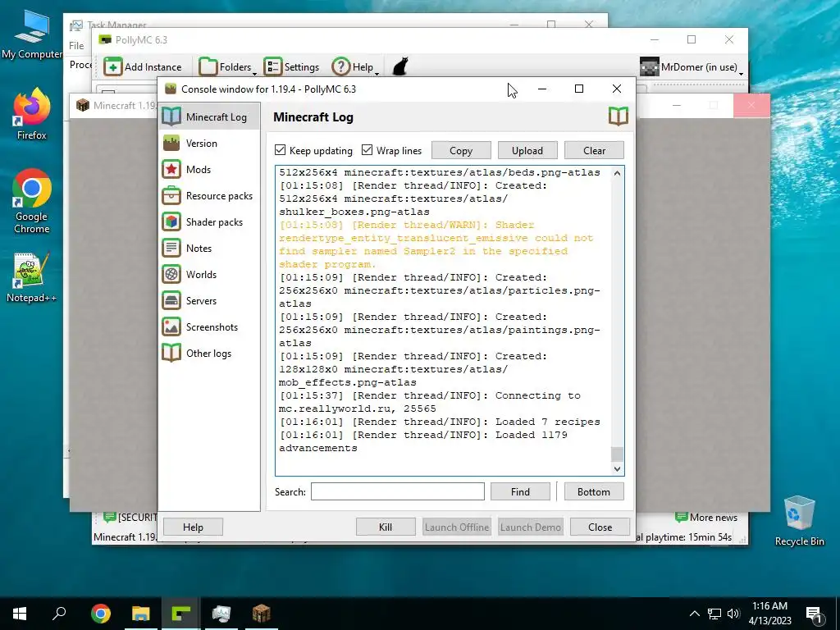Image resolution: width=840 pixels, height=630 pixels.
Task: Click the Version grass block icon
Action: point(171,143)
